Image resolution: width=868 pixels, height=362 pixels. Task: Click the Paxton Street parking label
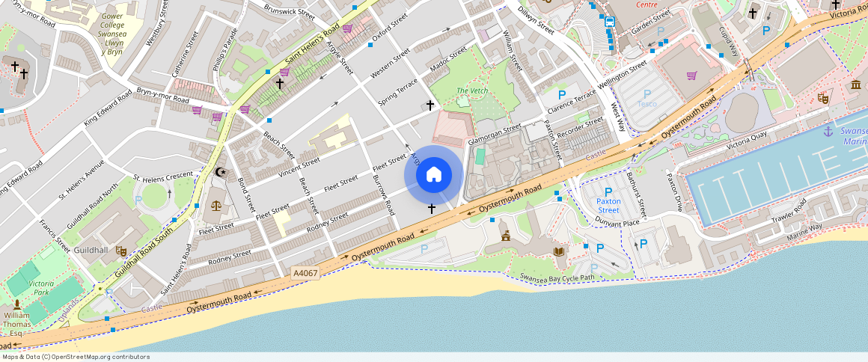click(608, 206)
